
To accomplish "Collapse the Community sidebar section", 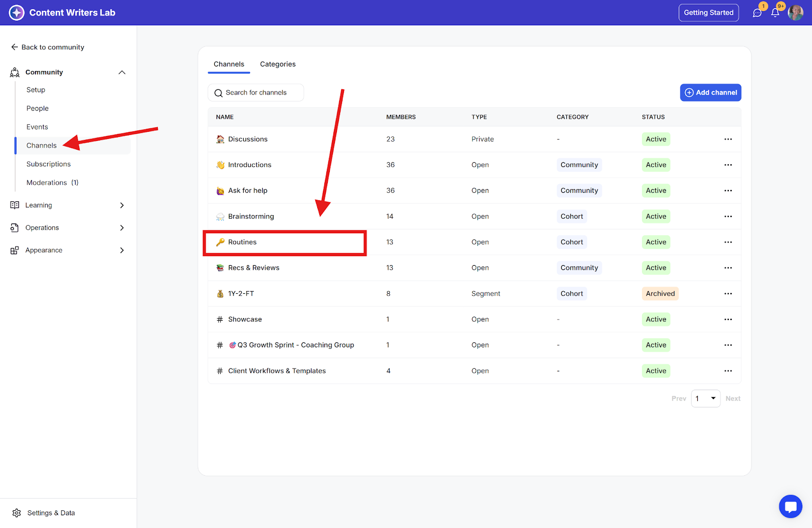I will (x=122, y=73).
